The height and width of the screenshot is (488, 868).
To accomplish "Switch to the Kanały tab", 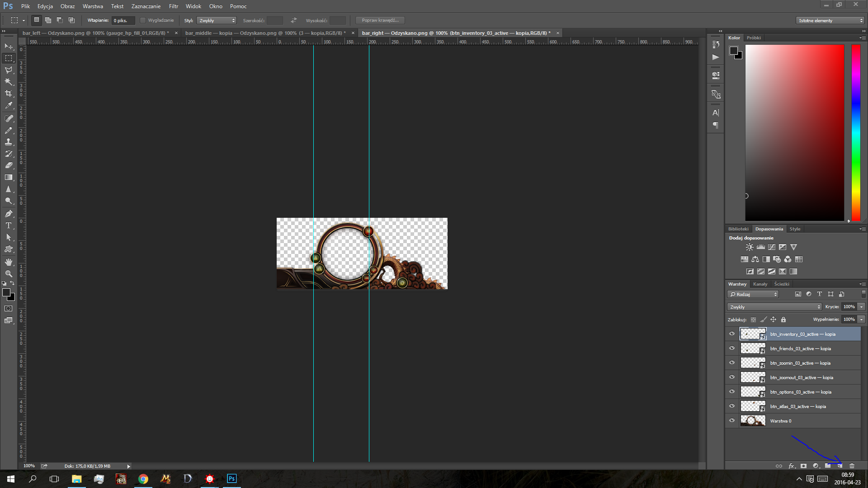I will point(760,284).
